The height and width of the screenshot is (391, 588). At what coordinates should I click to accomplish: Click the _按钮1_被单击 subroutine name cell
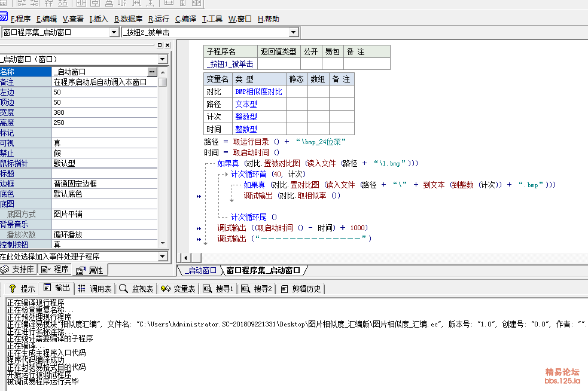pyautogui.click(x=230, y=64)
